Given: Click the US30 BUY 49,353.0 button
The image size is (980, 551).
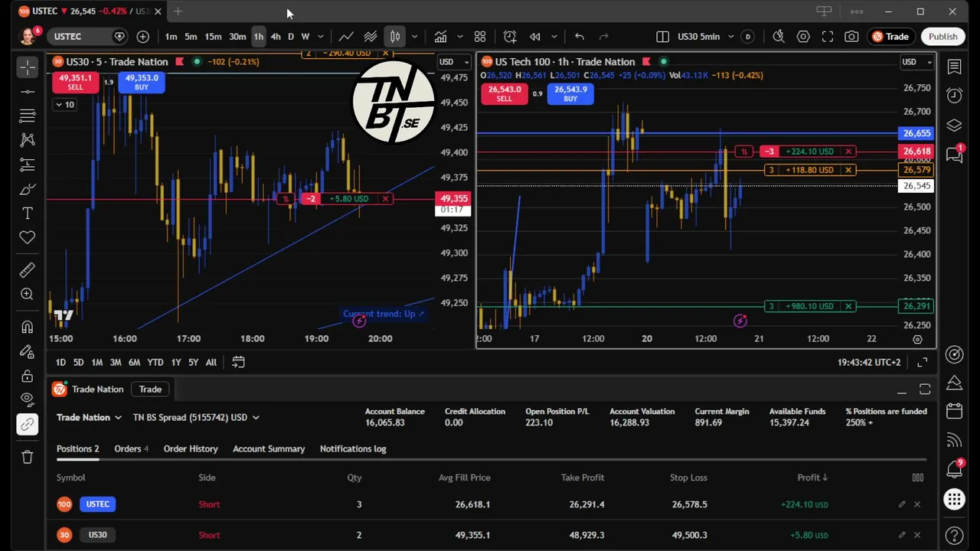Looking at the screenshot, I should tap(142, 83).
